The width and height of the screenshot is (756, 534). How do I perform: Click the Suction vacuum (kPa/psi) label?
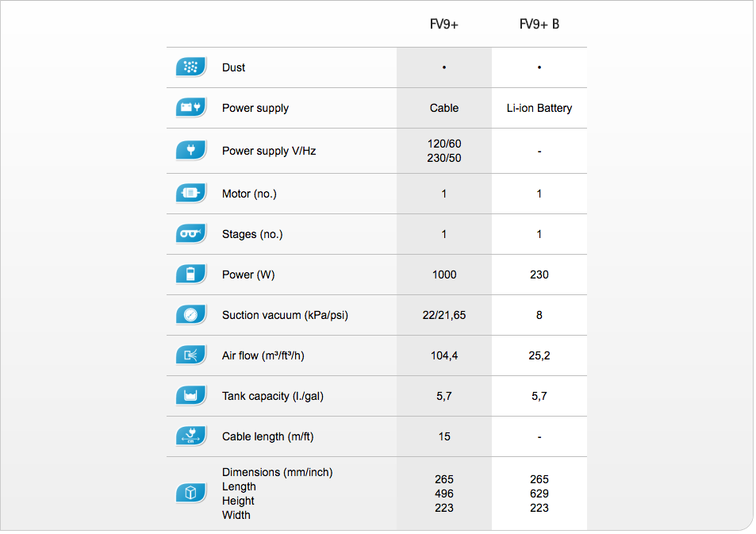285,316
